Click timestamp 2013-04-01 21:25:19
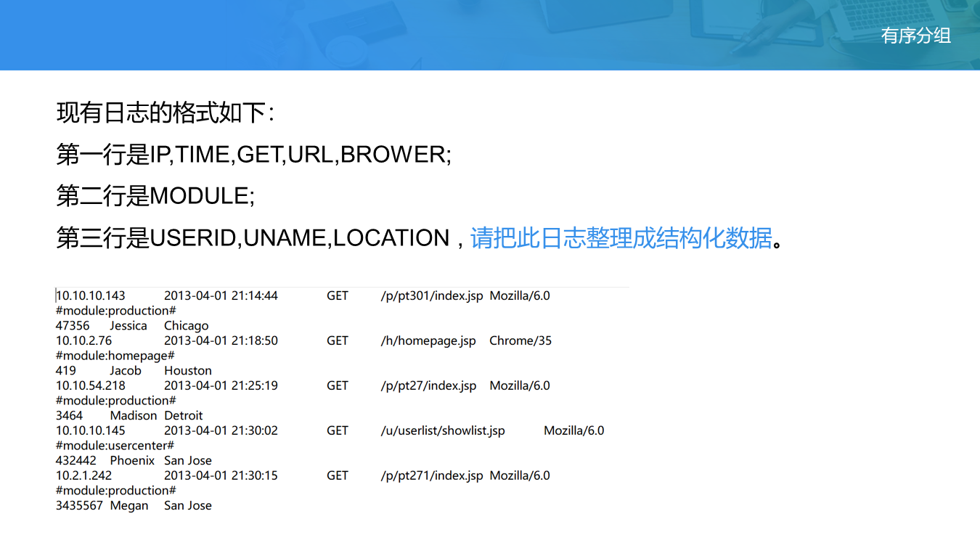 pyautogui.click(x=221, y=386)
